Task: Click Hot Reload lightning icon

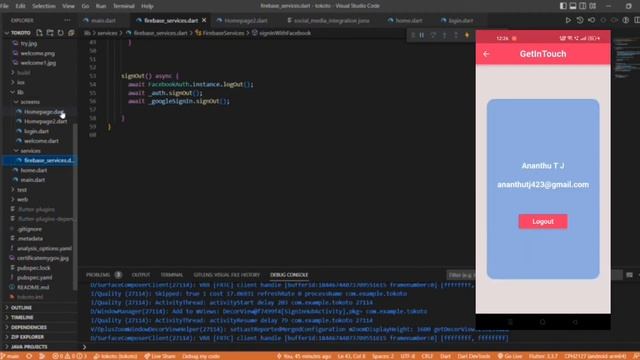Action: click(467, 36)
